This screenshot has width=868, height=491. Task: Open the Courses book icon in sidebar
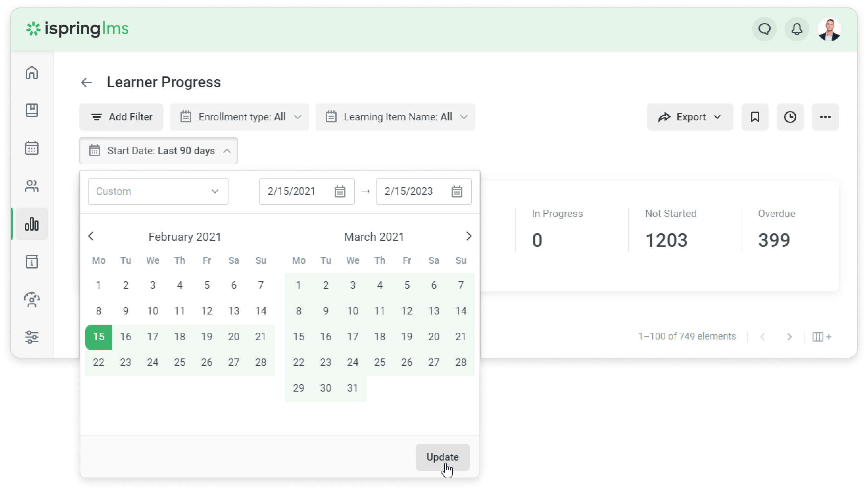click(x=32, y=110)
